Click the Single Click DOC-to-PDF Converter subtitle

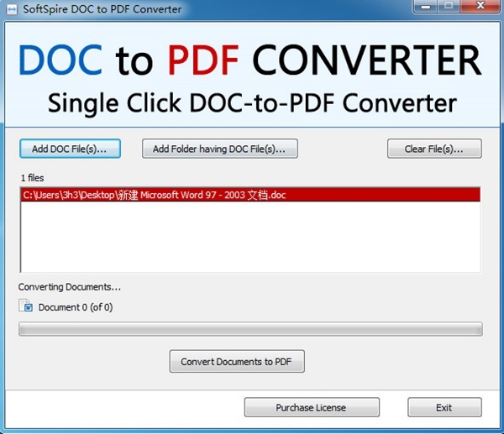click(x=252, y=103)
